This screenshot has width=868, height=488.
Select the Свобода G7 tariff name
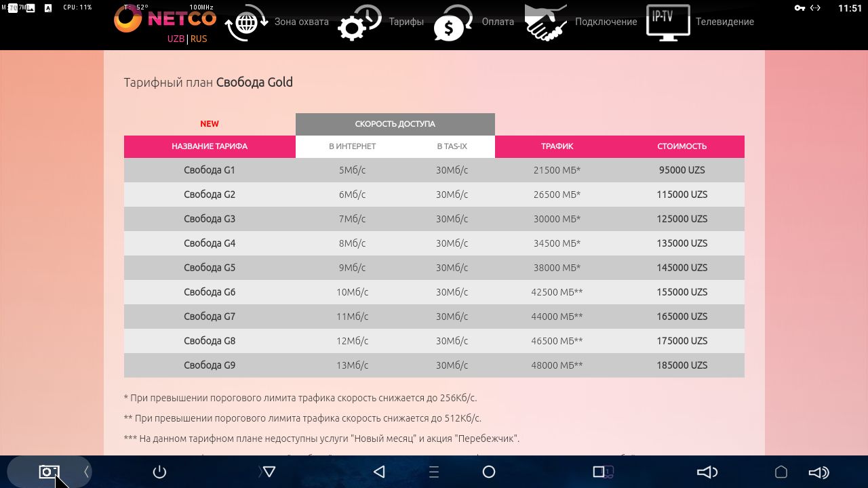point(210,317)
